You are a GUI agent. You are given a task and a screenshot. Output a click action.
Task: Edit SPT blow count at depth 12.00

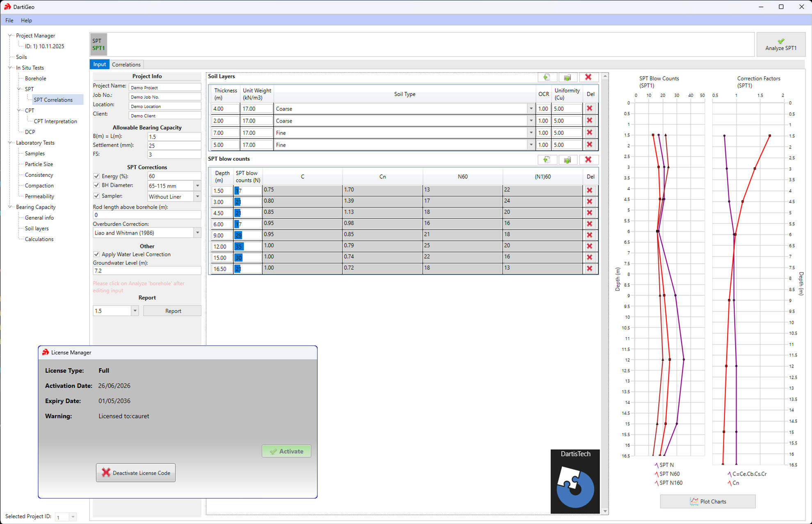(x=248, y=246)
